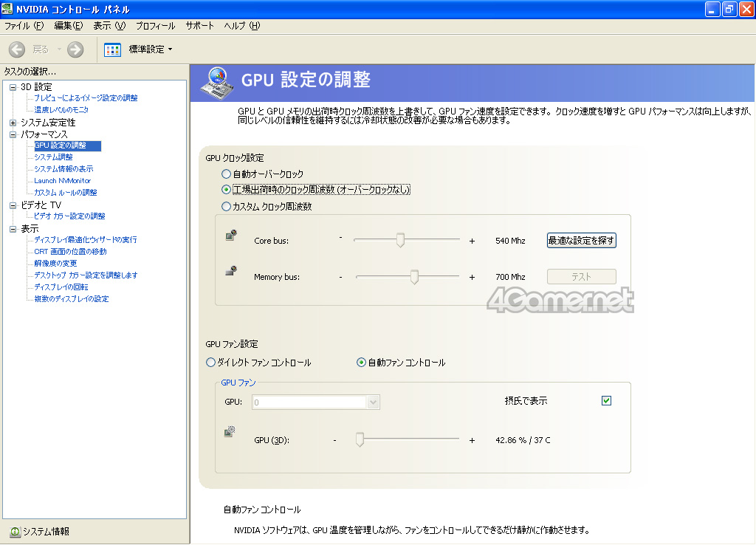Open ビデオ カラー設定の調整 tree item
This screenshot has width=756, height=545.
[x=69, y=216]
